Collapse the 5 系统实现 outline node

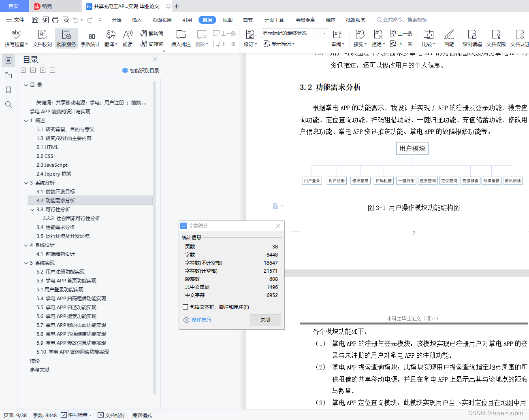click(x=26, y=263)
